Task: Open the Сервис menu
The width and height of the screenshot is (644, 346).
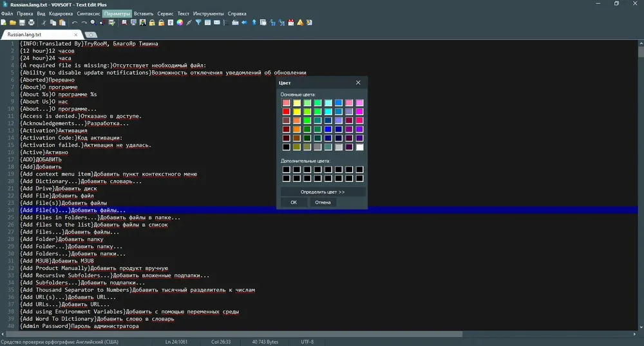Action: [165, 14]
